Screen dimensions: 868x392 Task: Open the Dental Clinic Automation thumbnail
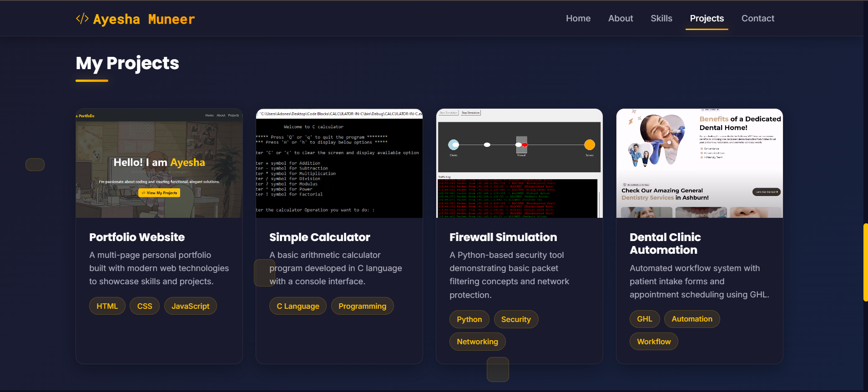pyautogui.click(x=700, y=163)
